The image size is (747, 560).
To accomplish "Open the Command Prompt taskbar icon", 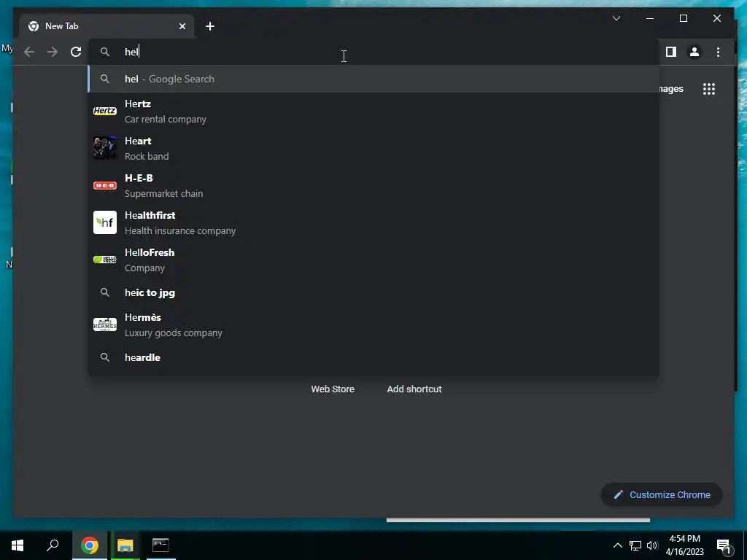I will [x=160, y=545].
